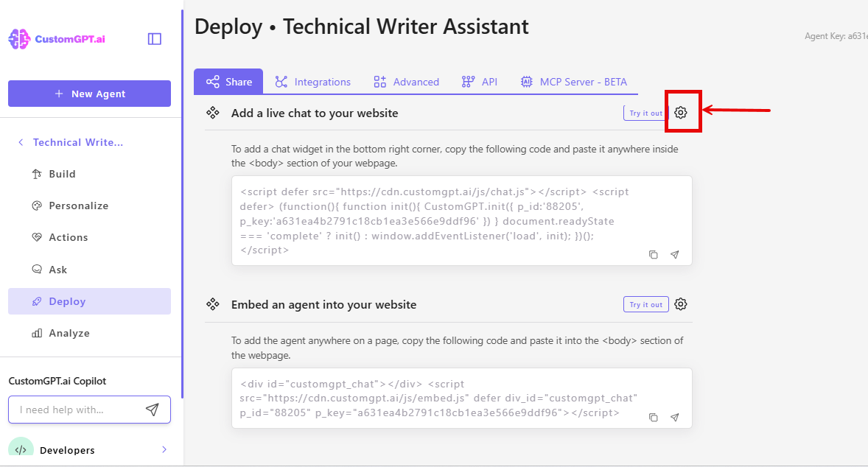
Task: Open live chat widget settings gear
Action: tap(681, 112)
